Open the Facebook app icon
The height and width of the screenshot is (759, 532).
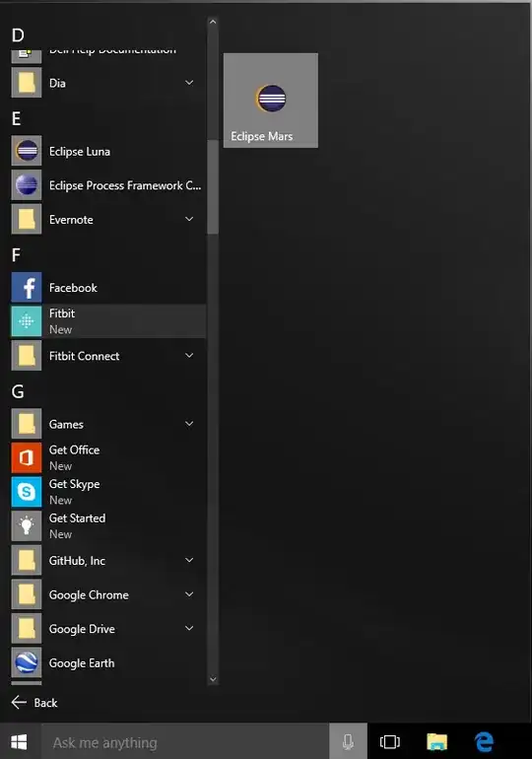27,288
